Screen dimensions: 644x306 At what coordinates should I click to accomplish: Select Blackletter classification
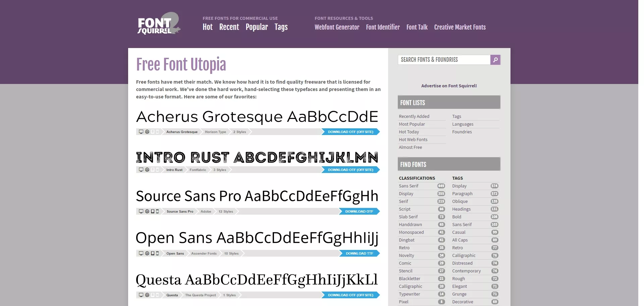pyautogui.click(x=410, y=278)
